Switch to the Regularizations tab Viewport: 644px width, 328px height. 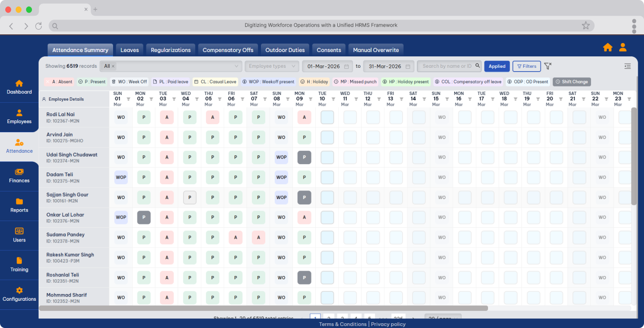click(x=170, y=50)
